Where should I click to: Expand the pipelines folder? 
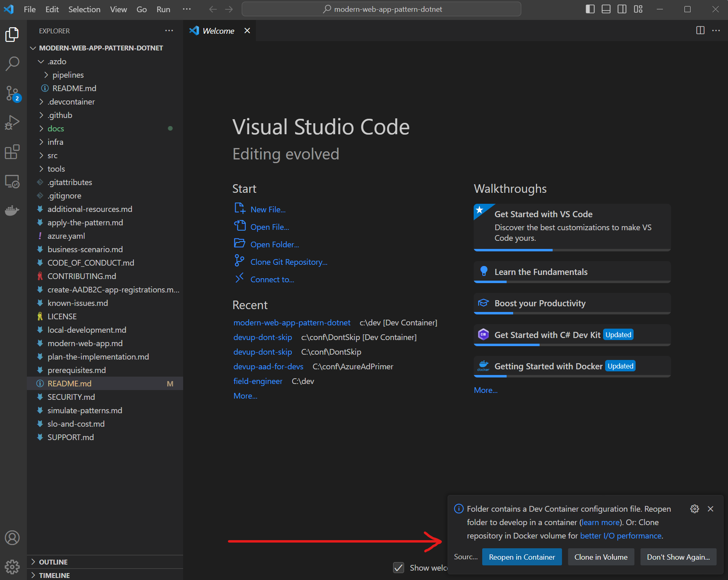(68, 75)
